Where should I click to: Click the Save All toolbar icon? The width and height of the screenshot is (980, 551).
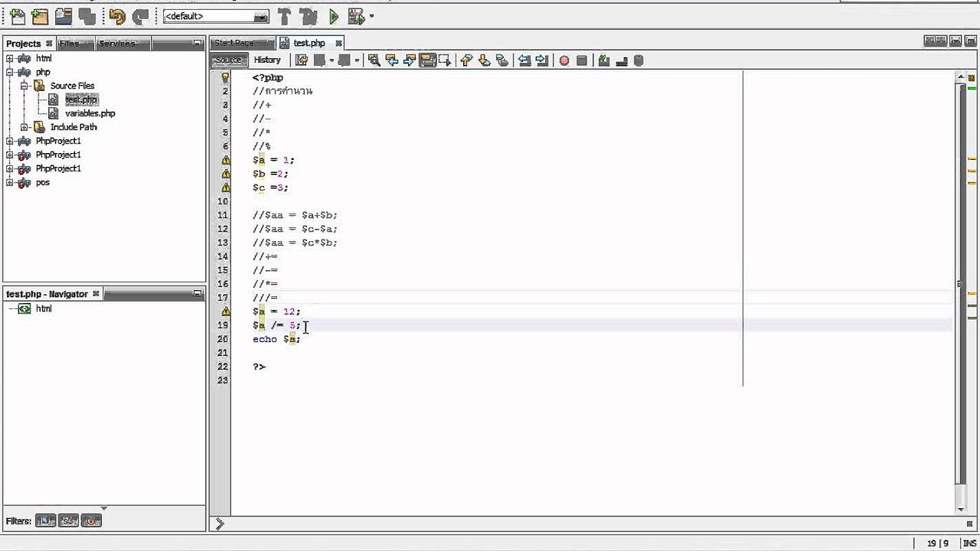pyautogui.click(x=87, y=16)
